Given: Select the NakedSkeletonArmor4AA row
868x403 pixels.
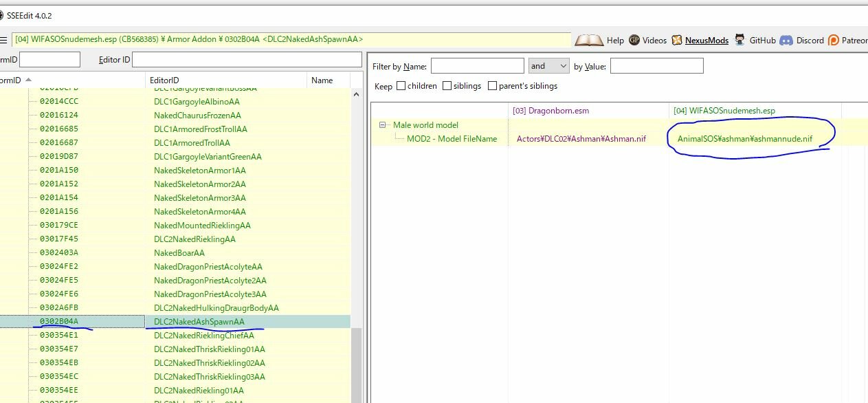Looking at the screenshot, I should [175, 212].
